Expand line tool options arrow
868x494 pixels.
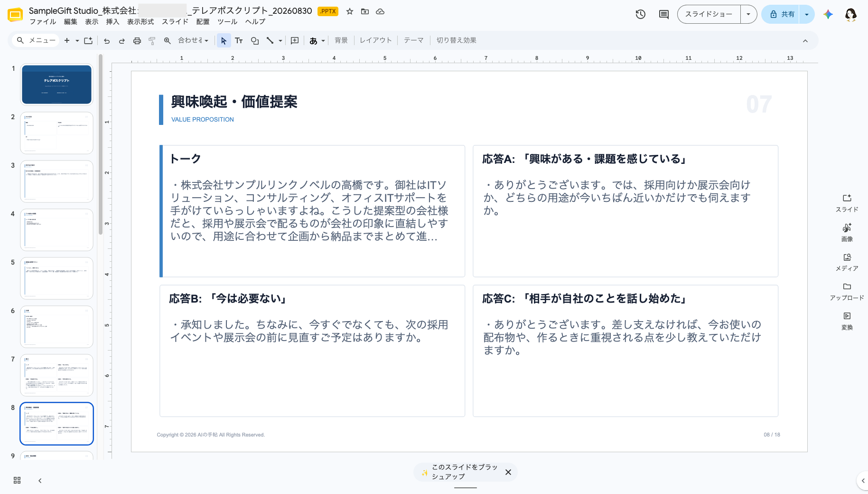[x=280, y=41]
